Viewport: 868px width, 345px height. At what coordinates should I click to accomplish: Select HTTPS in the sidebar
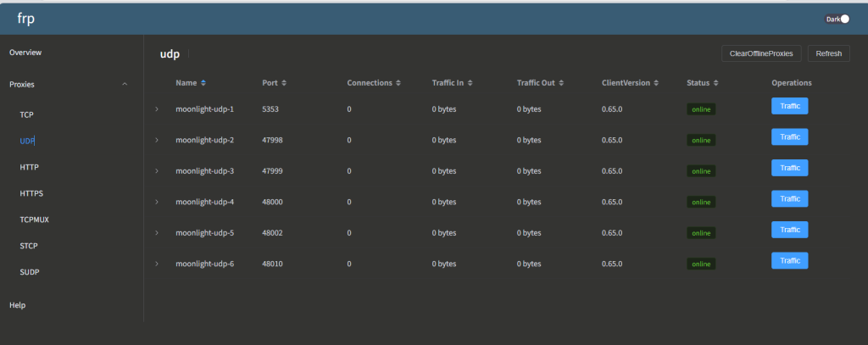(x=31, y=193)
